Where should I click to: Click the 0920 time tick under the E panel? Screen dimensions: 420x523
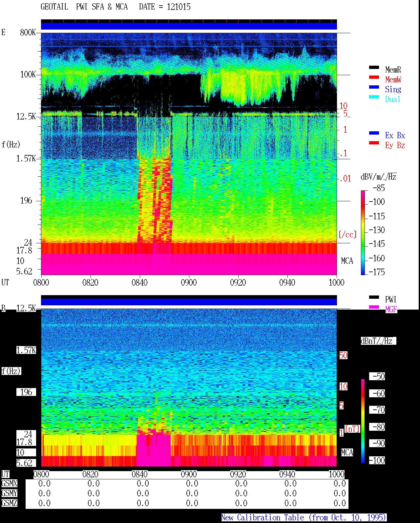(238, 282)
